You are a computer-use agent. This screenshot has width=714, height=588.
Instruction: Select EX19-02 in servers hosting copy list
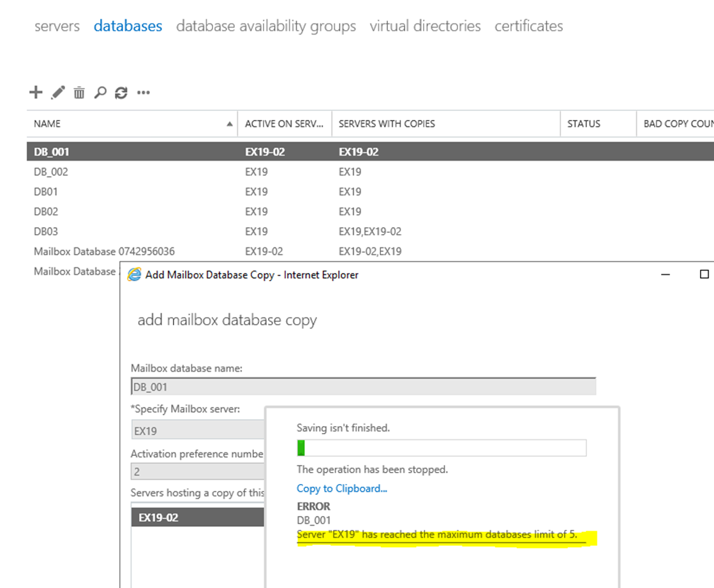coord(198,517)
